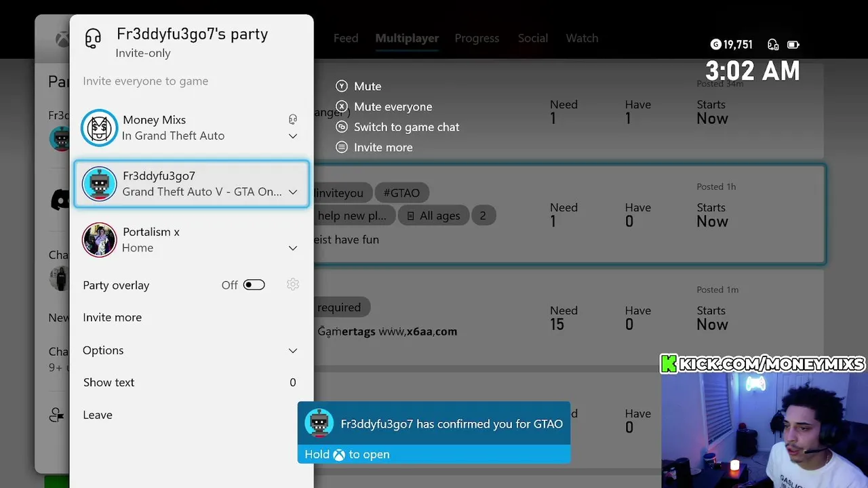Screen dimensions: 868x488
Task: Click the Y button Mute icon
Action: 342,86
